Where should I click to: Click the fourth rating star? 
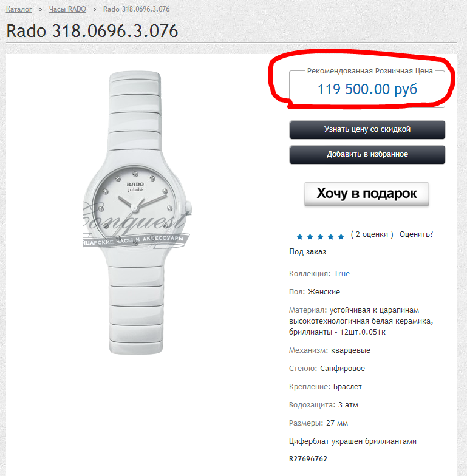(330, 237)
